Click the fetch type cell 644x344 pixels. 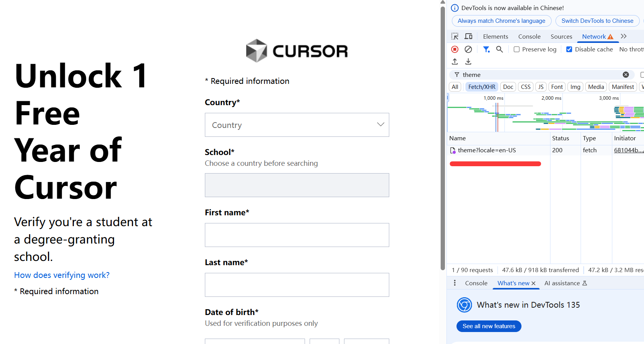click(x=596, y=150)
